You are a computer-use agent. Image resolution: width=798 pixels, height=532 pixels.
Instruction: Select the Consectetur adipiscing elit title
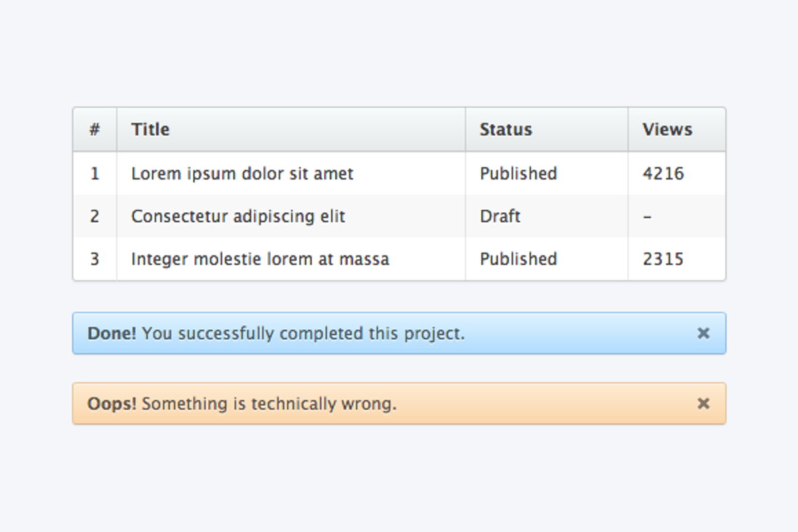238,216
